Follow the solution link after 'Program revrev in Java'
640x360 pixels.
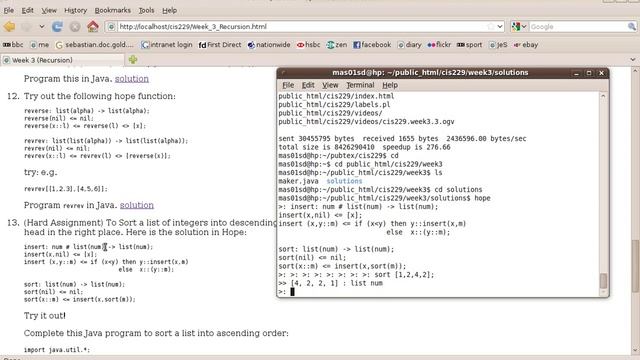pyautogui.click(x=137, y=205)
